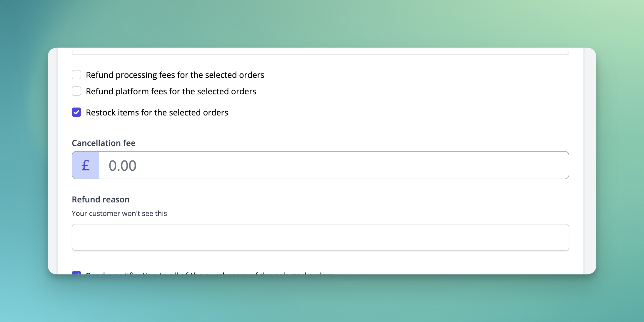The width and height of the screenshot is (644, 322).
Task: Toggle the partially visible notification checkbox
Action: pos(76,273)
